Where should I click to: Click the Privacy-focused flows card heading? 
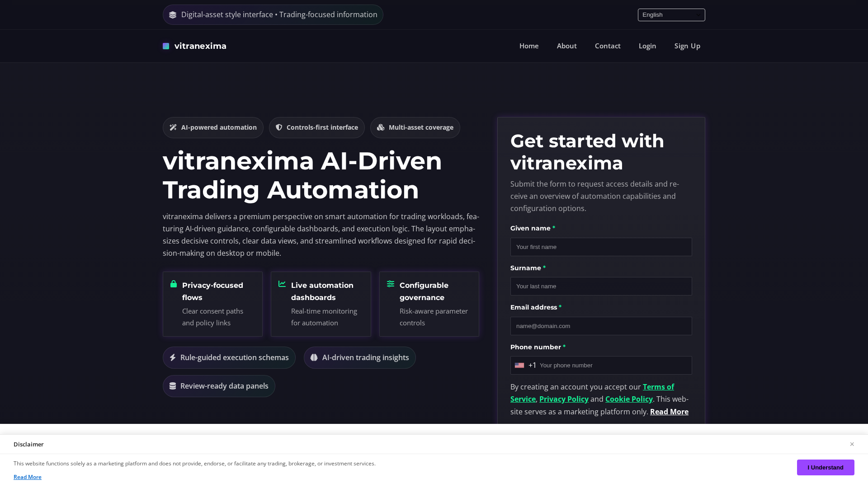(212, 291)
